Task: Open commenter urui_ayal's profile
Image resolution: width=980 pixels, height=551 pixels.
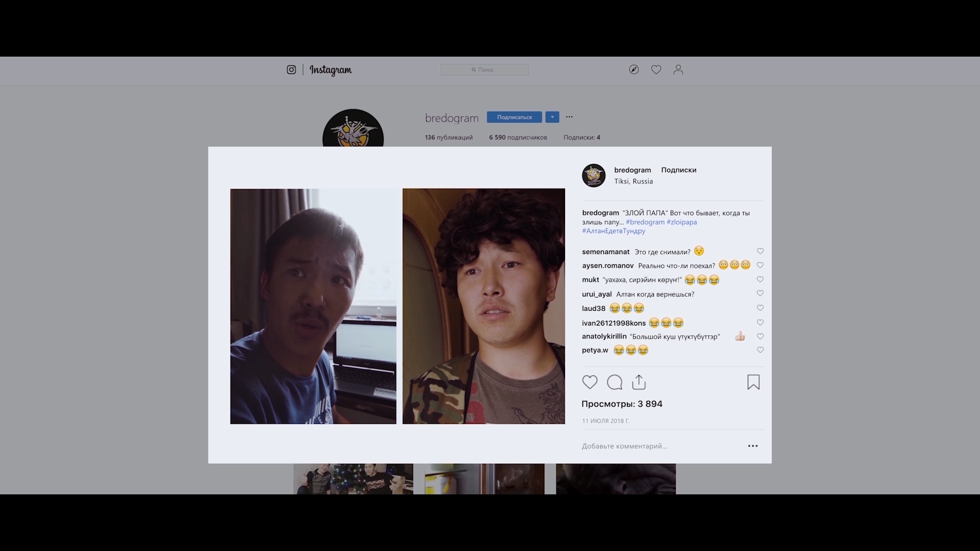Action: (597, 294)
